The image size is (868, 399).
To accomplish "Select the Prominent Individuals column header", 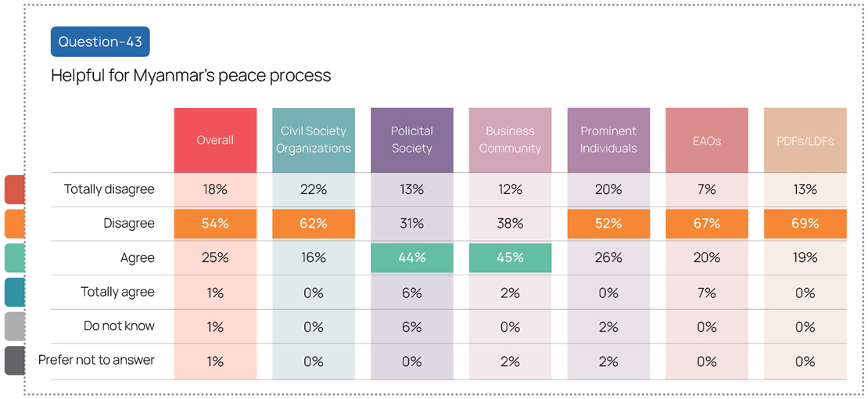I will [x=608, y=140].
